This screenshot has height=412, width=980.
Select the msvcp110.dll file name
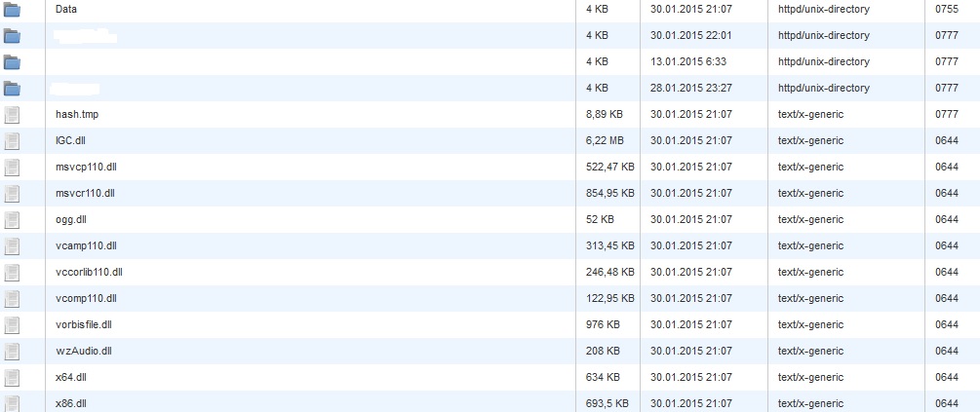pyautogui.click(x=86, y=167)
